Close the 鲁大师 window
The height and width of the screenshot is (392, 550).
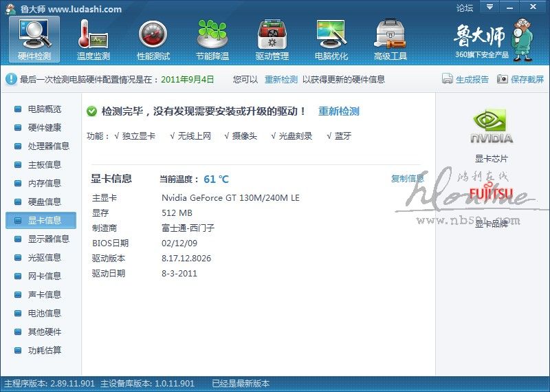pyautogui.click(x=533, y=7)
